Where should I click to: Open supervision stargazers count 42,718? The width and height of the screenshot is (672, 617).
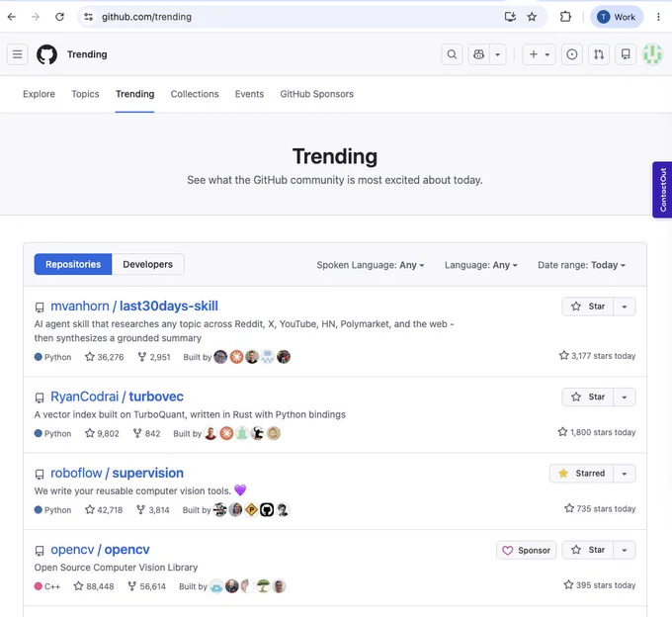coord(104,510)
